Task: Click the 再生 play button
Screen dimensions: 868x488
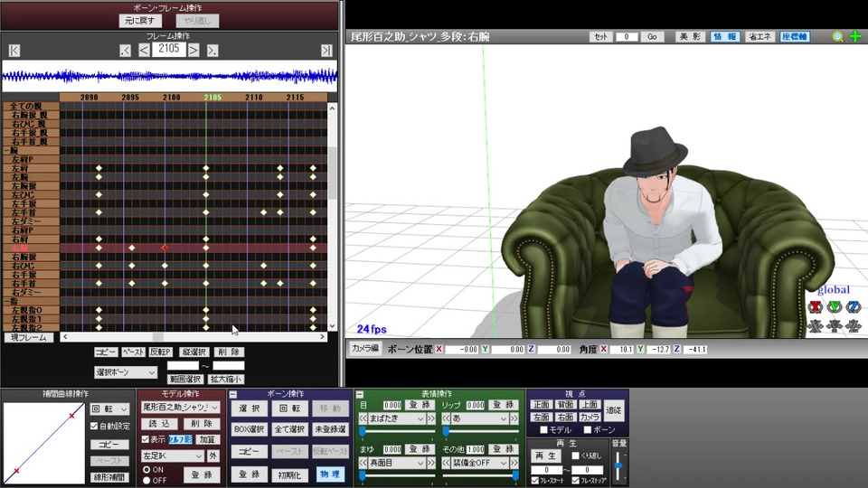Action: coord(546,455)
